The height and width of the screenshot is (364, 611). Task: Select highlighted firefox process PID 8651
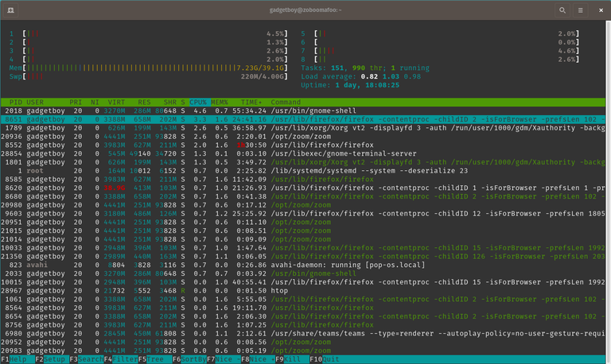click(303, 119)
